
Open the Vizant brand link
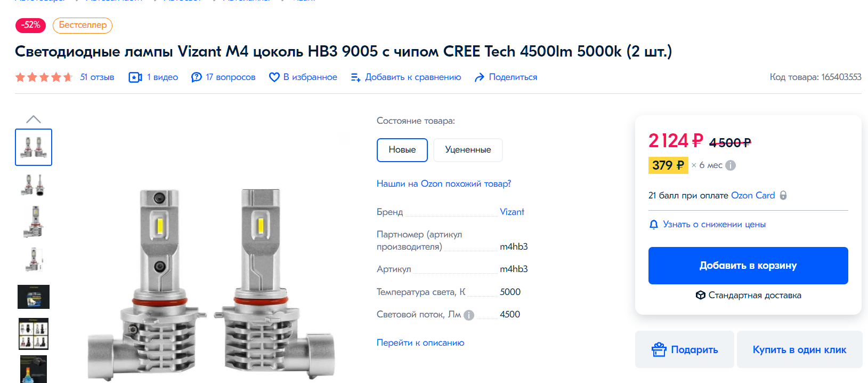[x=512, y=212]
